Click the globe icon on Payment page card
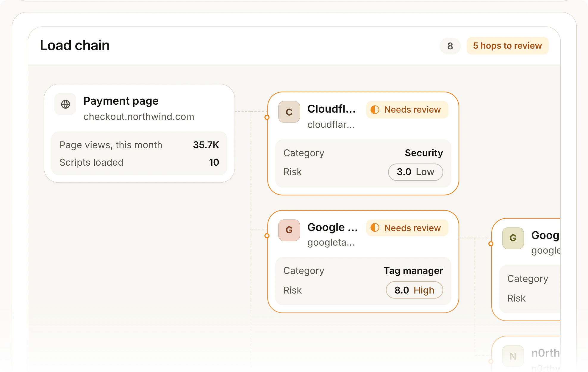 (65, 104)
